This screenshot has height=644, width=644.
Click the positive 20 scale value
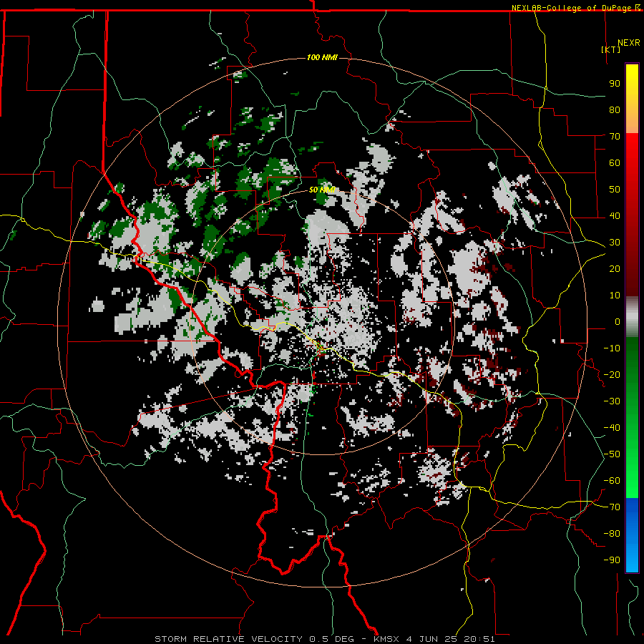point(615,269)
